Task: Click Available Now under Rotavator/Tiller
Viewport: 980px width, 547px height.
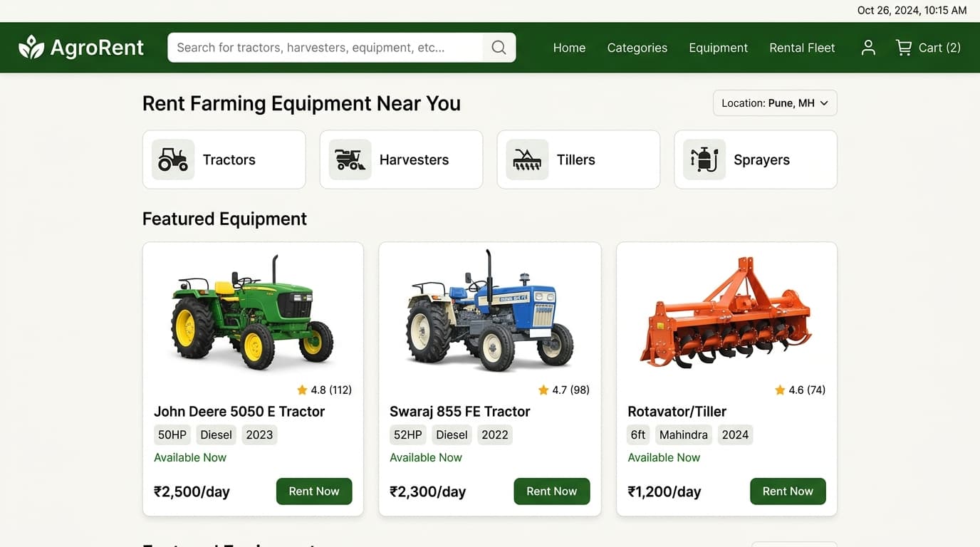Action: (664, 457)
